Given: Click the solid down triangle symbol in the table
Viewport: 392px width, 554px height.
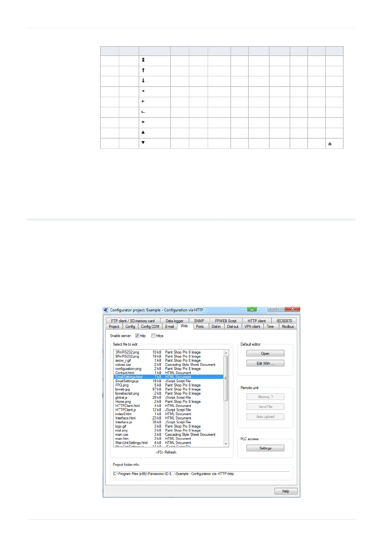Looking at the screenshot, I should (143, 143).
